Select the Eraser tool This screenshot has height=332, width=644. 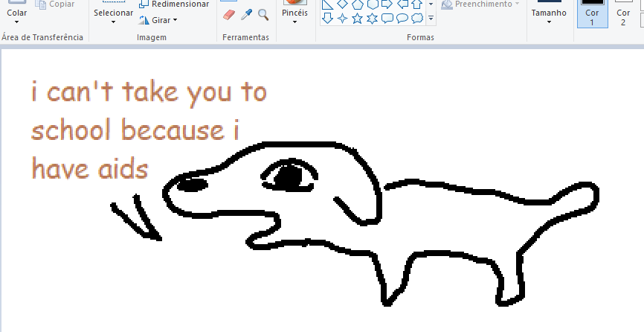(228, 15)
